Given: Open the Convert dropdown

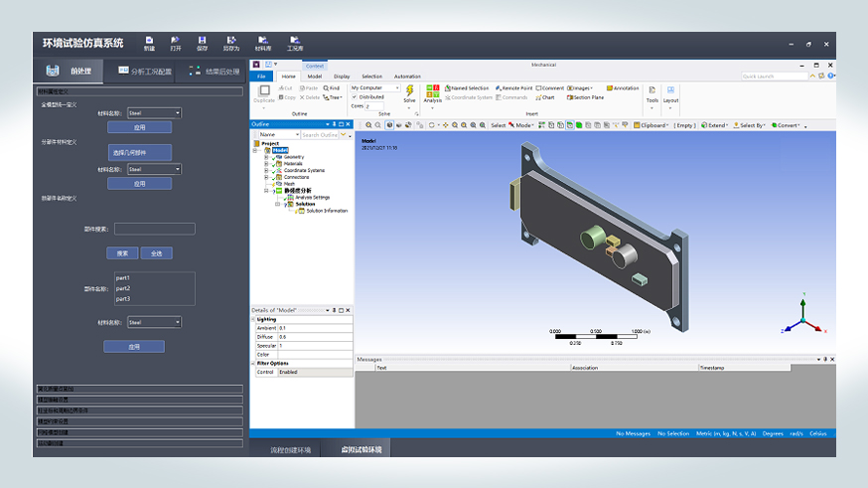Looking at the screenshot, I should 787,125.
